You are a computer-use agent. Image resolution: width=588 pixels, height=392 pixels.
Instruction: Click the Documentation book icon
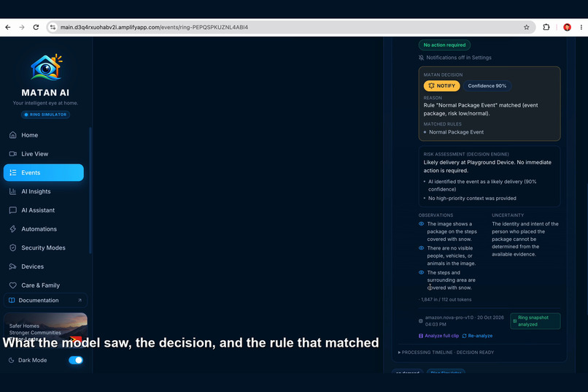click(x=12, y=300)
